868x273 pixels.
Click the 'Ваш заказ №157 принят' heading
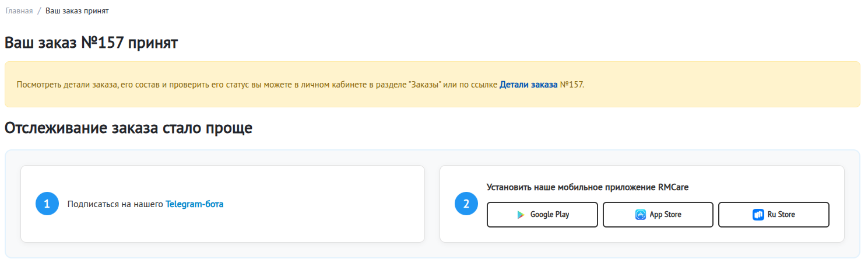pos(91,43)
